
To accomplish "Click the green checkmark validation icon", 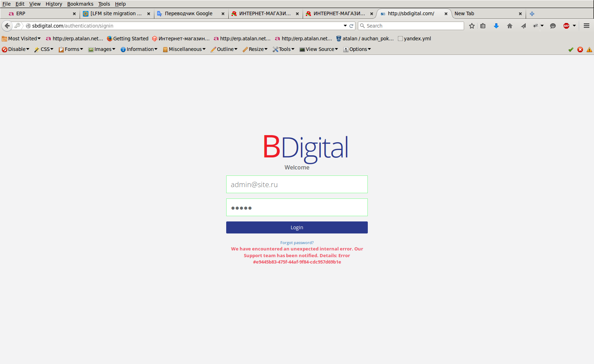I will click(x=571, y=50).
